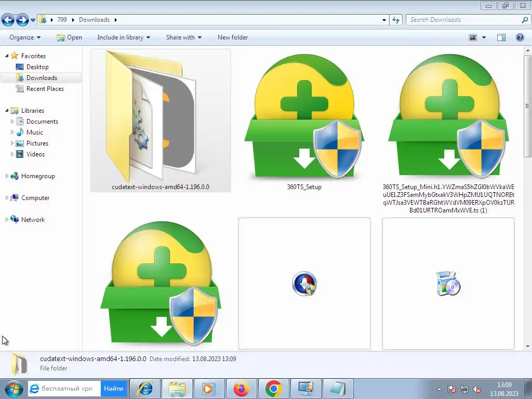Click the taskbar search box
The width and height of the screenshot is (532, 399).
(64, 389)
